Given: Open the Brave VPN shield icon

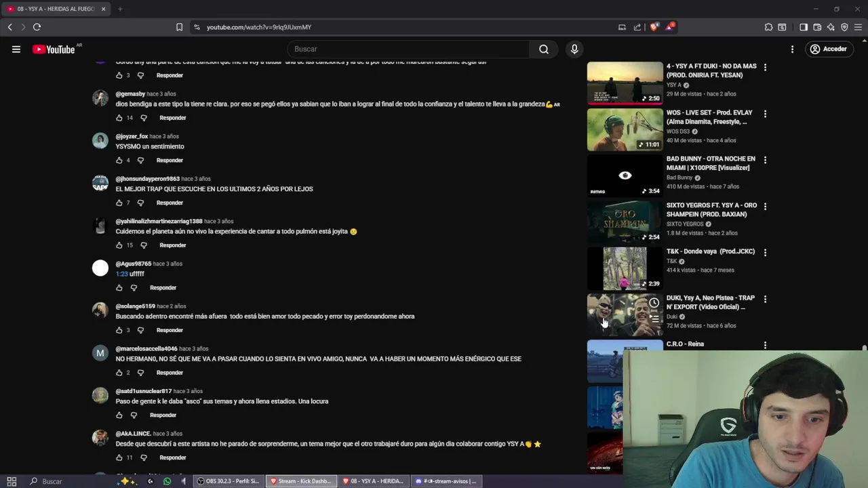Looking at the screenshot, I should pos(844,27).
